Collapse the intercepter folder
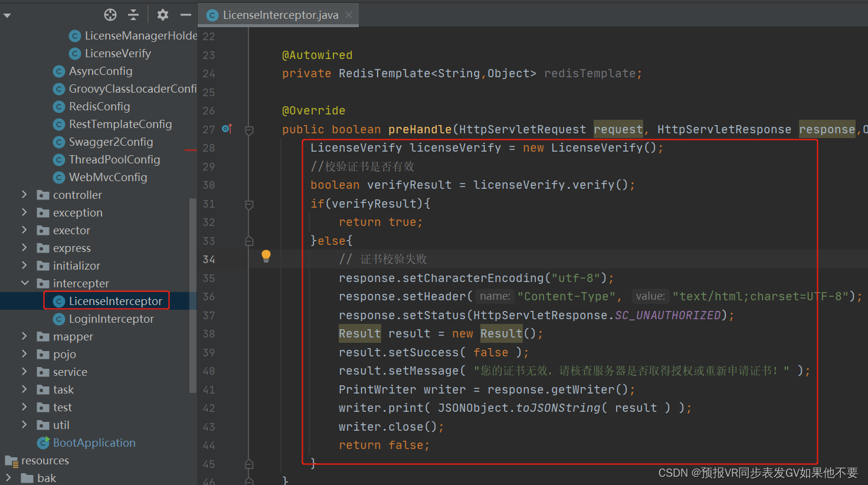The width and height of the screenshot is (868, 485). click(24, 283)
